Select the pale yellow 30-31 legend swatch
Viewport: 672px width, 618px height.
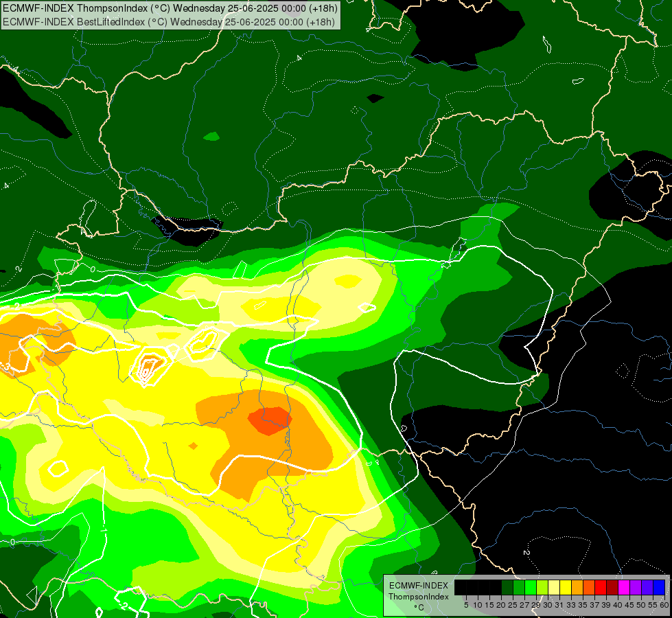[554, 587]
